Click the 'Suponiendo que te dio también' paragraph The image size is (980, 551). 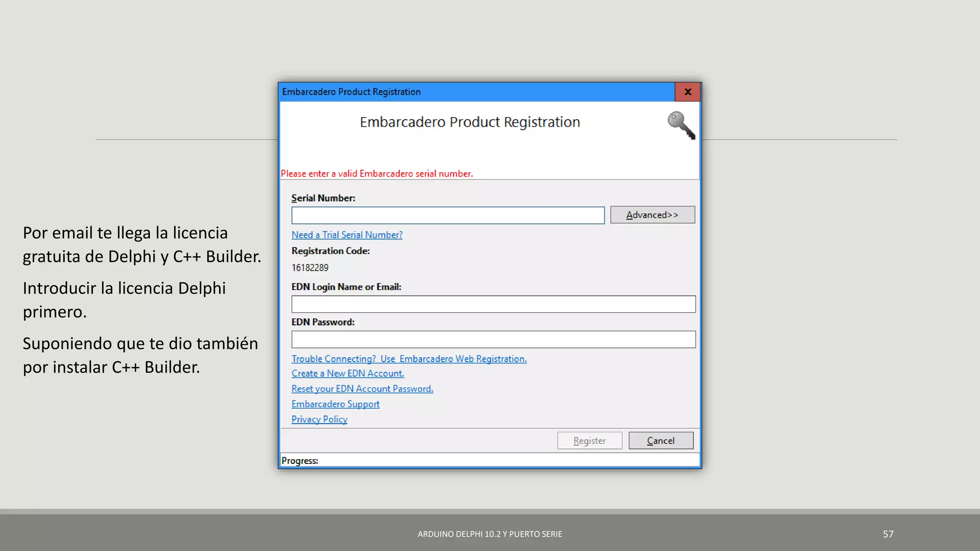click(x=141, y=355)
